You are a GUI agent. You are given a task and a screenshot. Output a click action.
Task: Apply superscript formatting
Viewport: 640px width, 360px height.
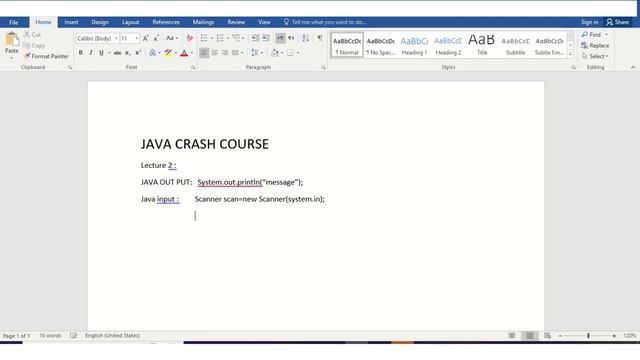(138, 53)
